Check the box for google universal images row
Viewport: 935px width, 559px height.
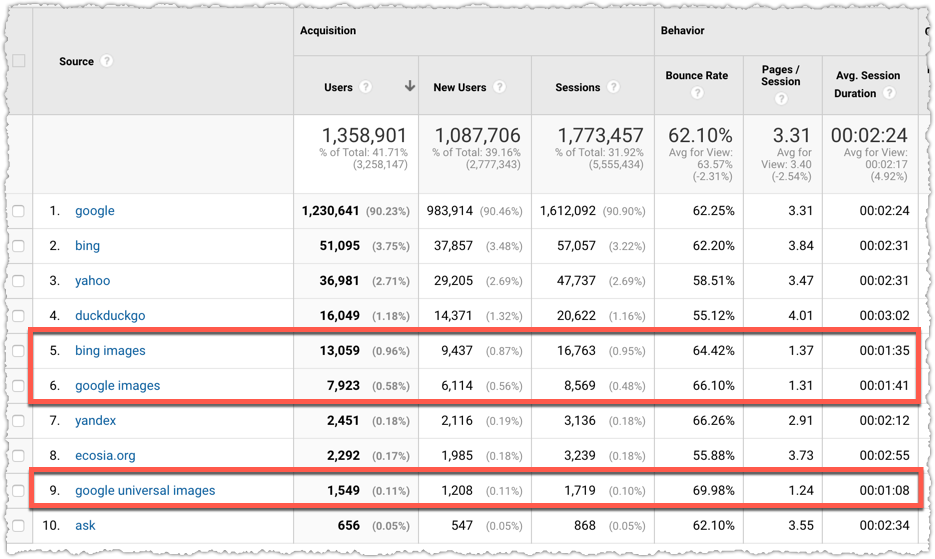click(x=18, y=490)
